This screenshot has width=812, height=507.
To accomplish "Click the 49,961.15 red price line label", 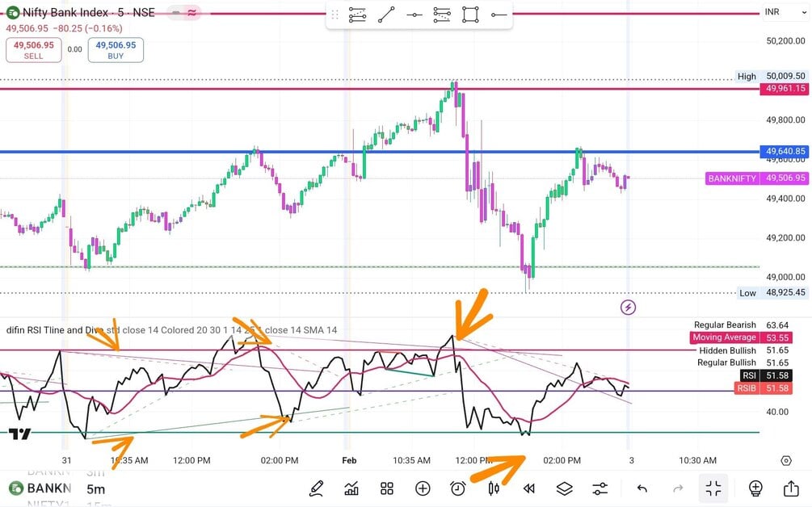I will tap(785, 89).
